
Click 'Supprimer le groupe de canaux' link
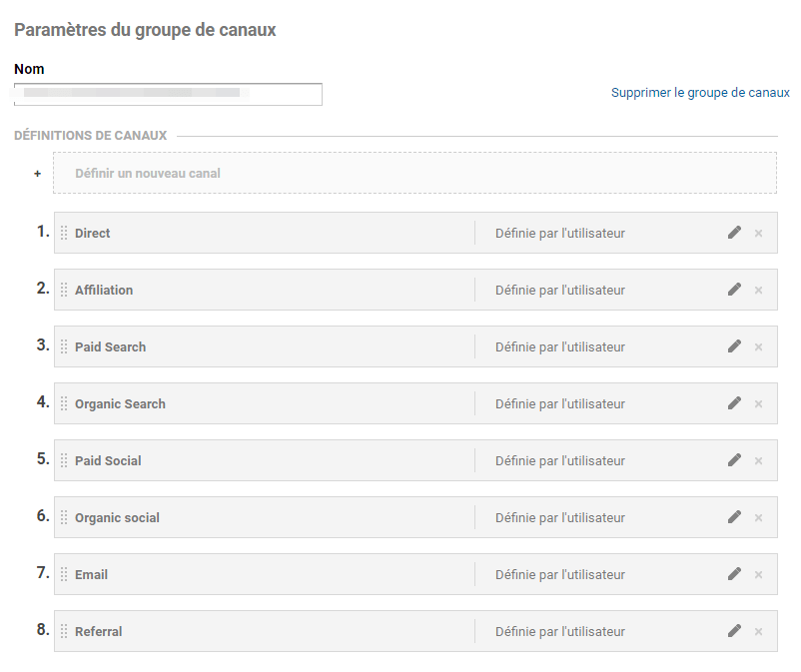(700, 93)
